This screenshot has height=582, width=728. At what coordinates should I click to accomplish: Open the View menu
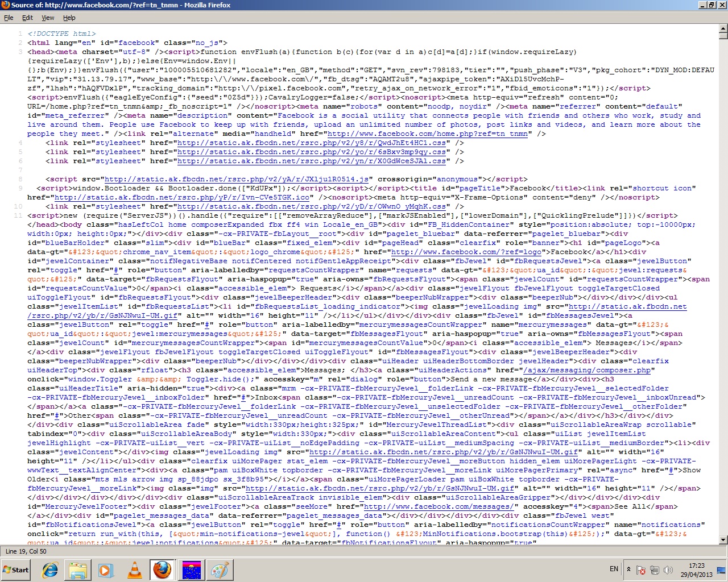click(x=48, y=18)
